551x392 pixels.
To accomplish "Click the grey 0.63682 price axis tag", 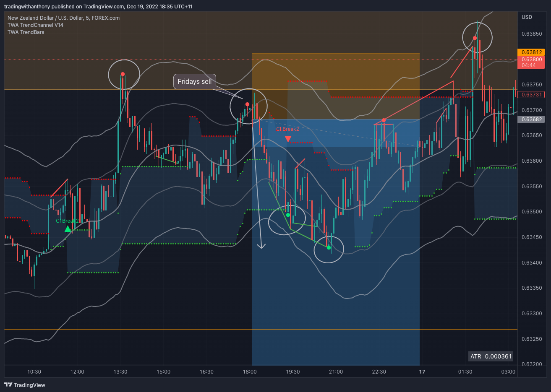I will (x=531, y=119).
